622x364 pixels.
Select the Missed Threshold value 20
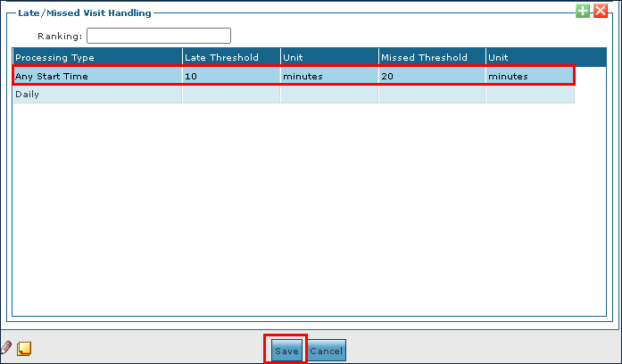431,76
